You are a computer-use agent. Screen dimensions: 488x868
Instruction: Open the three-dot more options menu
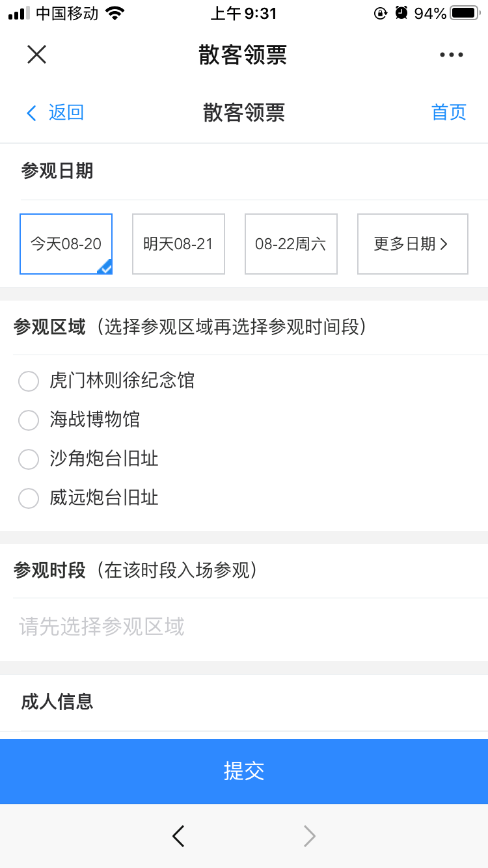pyautogui.click(x=451, y=55)
